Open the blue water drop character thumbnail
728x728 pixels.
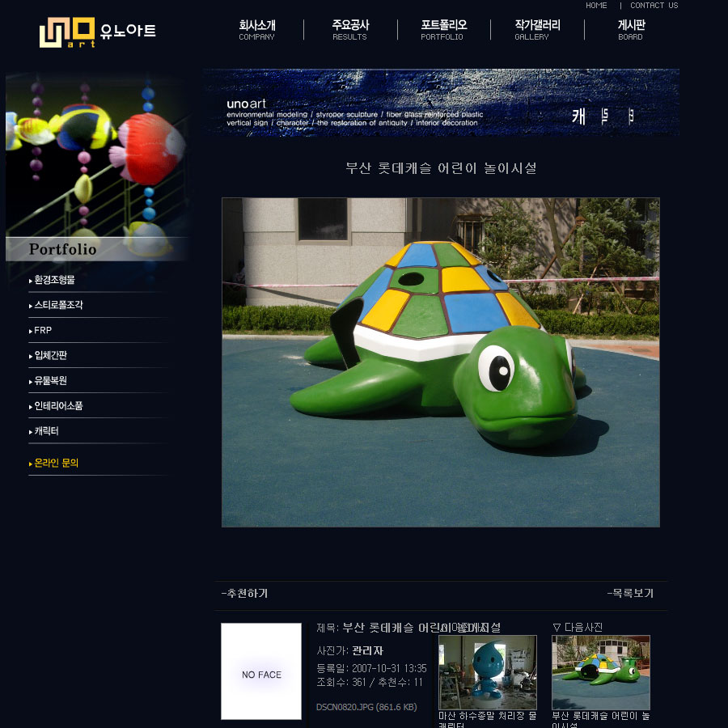pyautogui.click(x=487, y=672)
